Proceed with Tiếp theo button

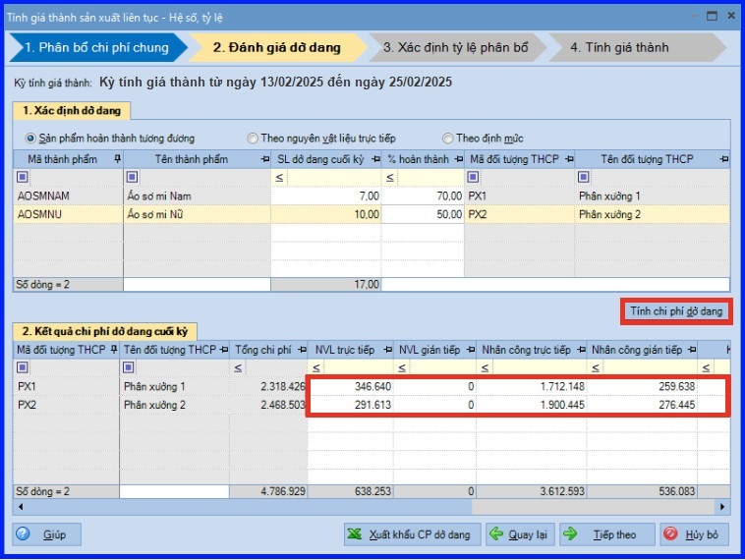click(603, 534)
